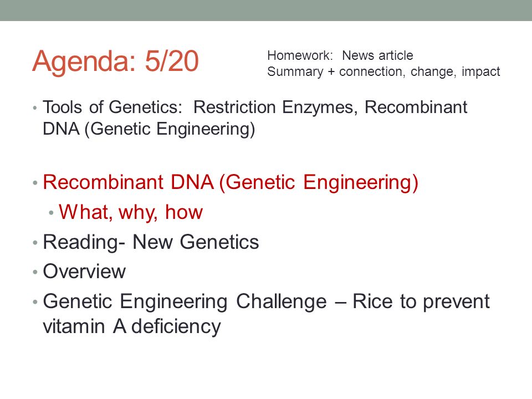The image size is (532, 399).
Task: Select DNA (Genetic Engineering) second line
Action: (x=149, y=129)
